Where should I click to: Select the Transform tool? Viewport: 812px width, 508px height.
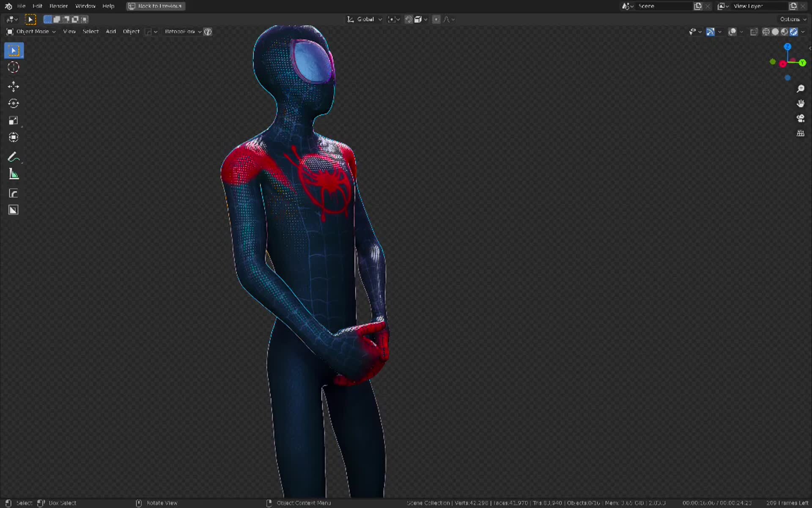(x=14, y=137)
